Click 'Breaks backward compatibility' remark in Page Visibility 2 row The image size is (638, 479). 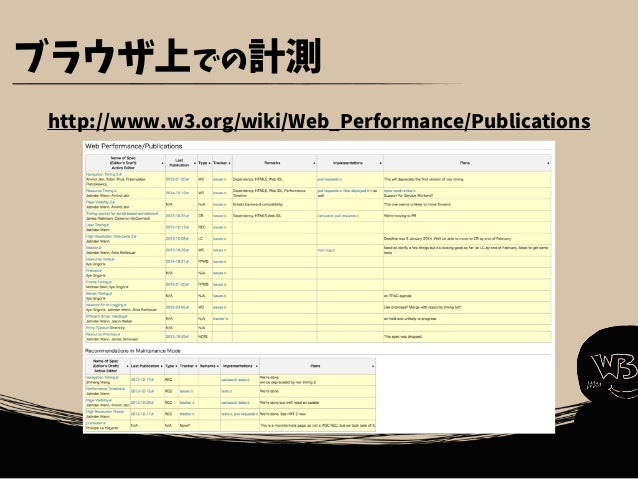pos(258,204)
